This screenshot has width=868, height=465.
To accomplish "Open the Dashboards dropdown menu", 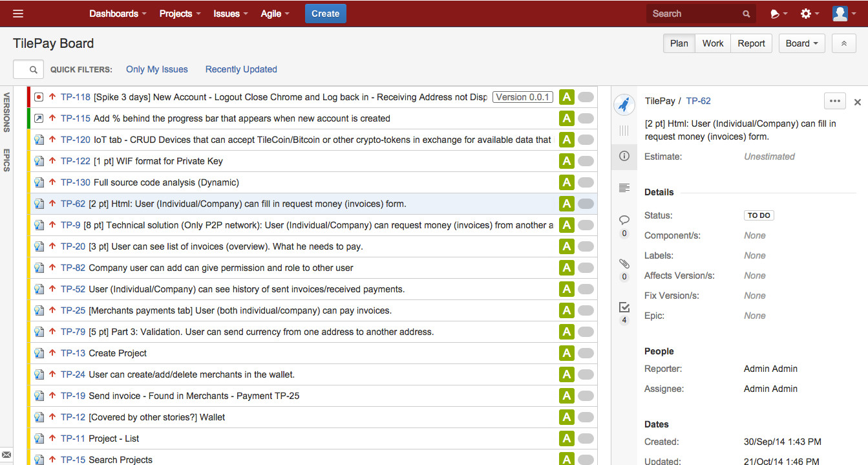I will (x=118, y=14).
